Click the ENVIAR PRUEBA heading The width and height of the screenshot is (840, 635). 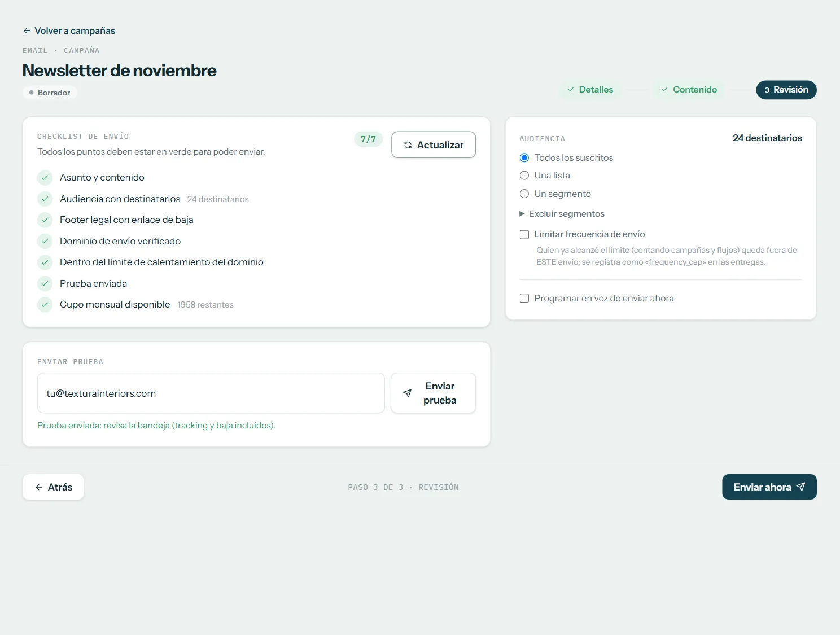(70, 362)
